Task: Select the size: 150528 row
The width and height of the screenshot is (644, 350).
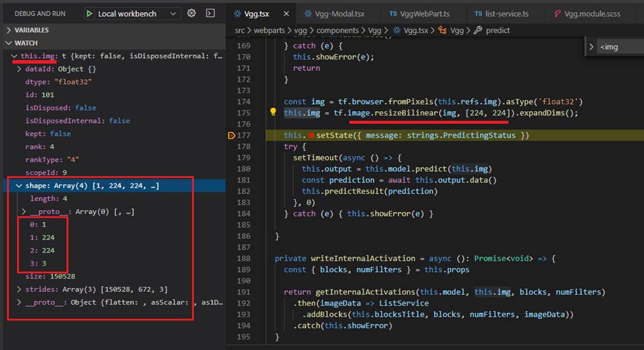Action: pyautogui.click(x=114, y=277)
